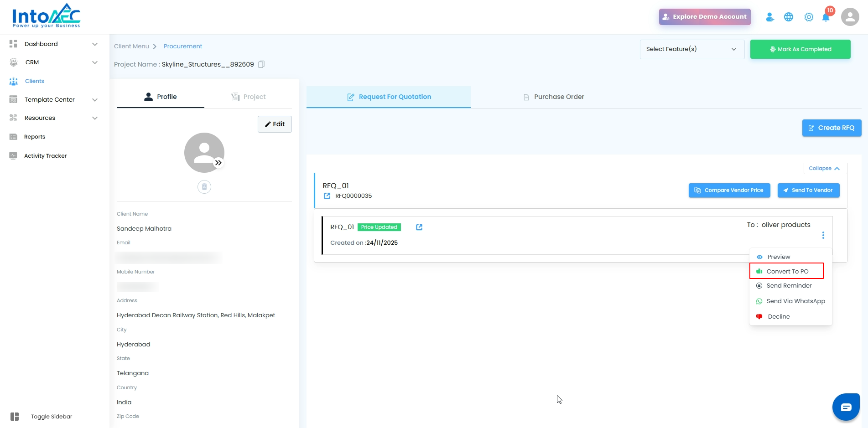Click the Create RFQ button
868x428 pixels.
pos(832,128)
